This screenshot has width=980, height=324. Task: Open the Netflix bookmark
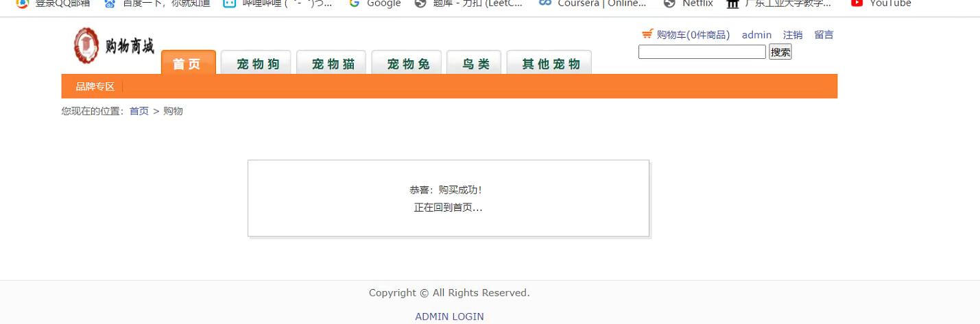click(x=689, y=3)
